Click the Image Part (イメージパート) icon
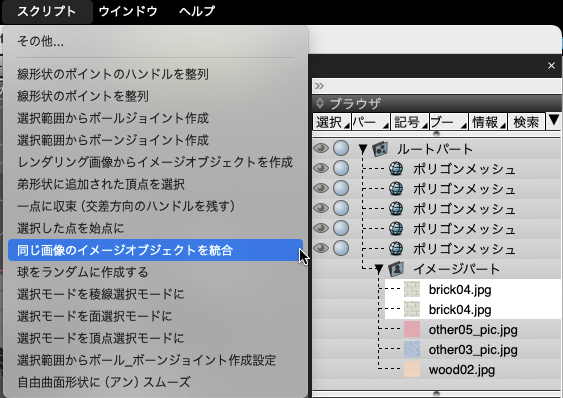The image size is (563, 398). tap(396, 269)
